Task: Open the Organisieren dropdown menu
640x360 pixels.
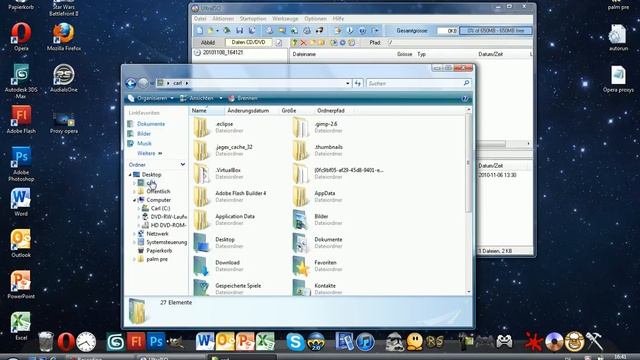Action: tap(151, 98)
